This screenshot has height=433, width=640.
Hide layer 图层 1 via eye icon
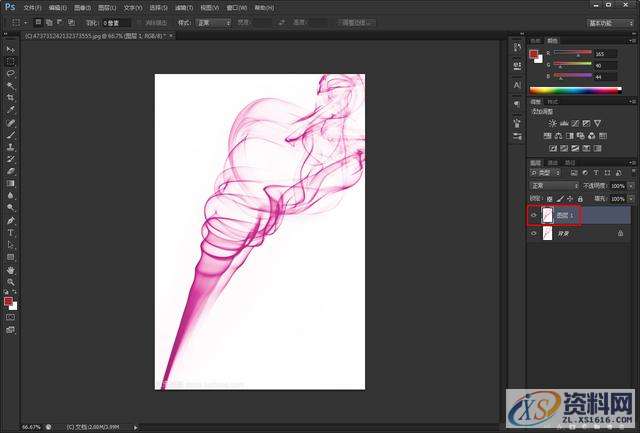(533, 214)
